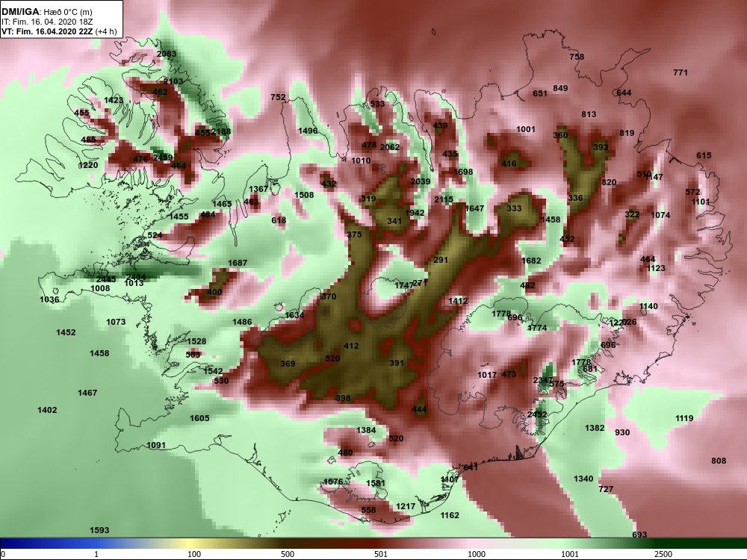The width and height of the screenshot is (747, 560).
Task: Select the map value '1017'
Action: point(487,375)
